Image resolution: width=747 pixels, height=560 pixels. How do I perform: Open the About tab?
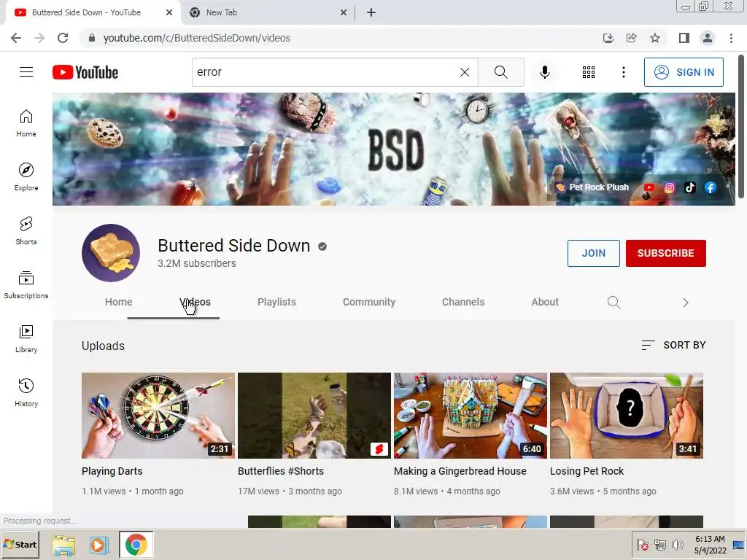click(x=545, y=302)
